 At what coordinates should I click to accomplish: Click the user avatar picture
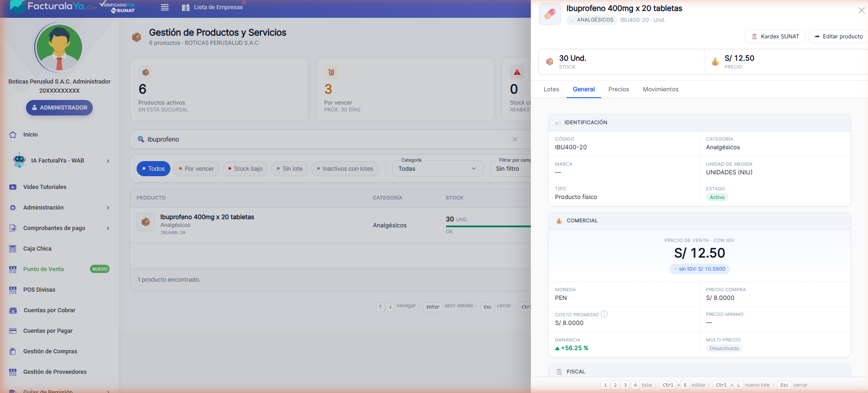(x=59, y=47)
